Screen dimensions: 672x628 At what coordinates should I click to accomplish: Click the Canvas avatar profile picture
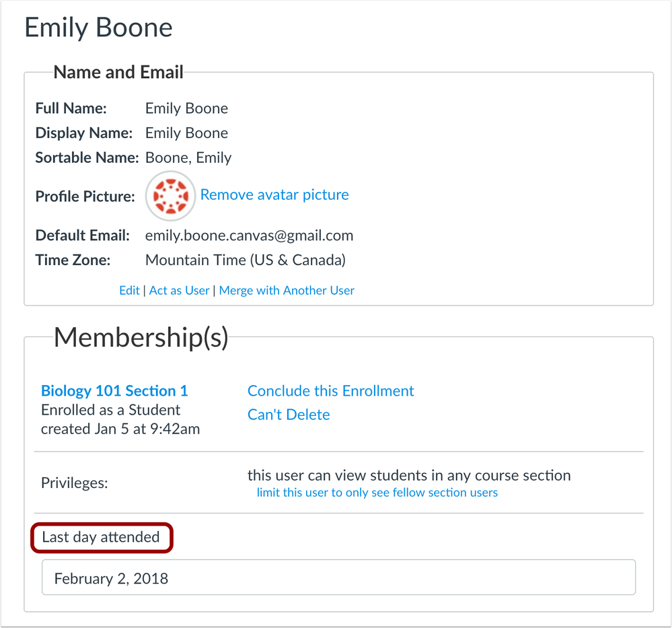[171, 196]
